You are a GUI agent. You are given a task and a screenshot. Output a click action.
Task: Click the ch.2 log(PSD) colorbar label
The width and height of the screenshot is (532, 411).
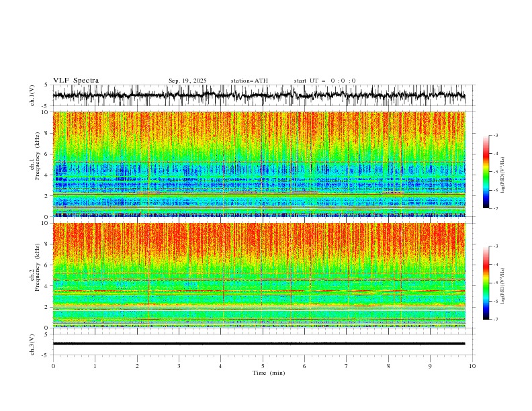(x=504, y=286)
